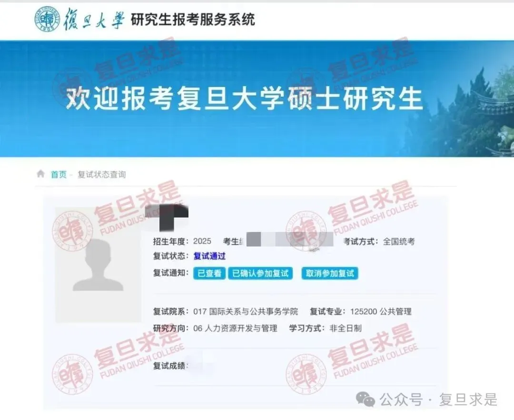Click the 研究生报考服务系统 header title
514x420 pixels.
coord(193,20)
